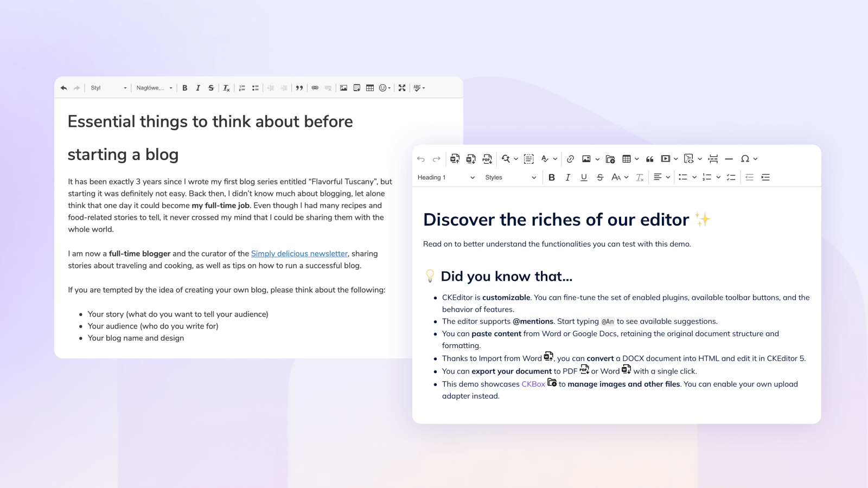
Task: Click Undo in the left blog editor
Action: [64, 88]
